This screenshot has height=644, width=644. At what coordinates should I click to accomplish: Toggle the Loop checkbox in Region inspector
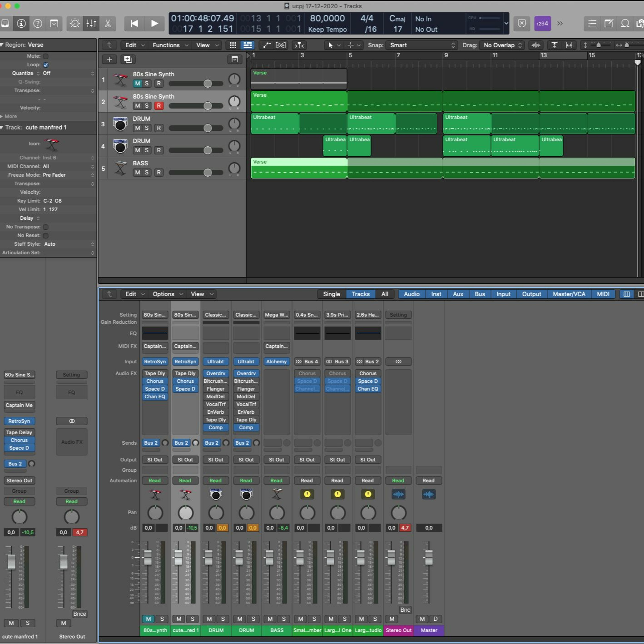pyautogui.click(x=46, y=65)
